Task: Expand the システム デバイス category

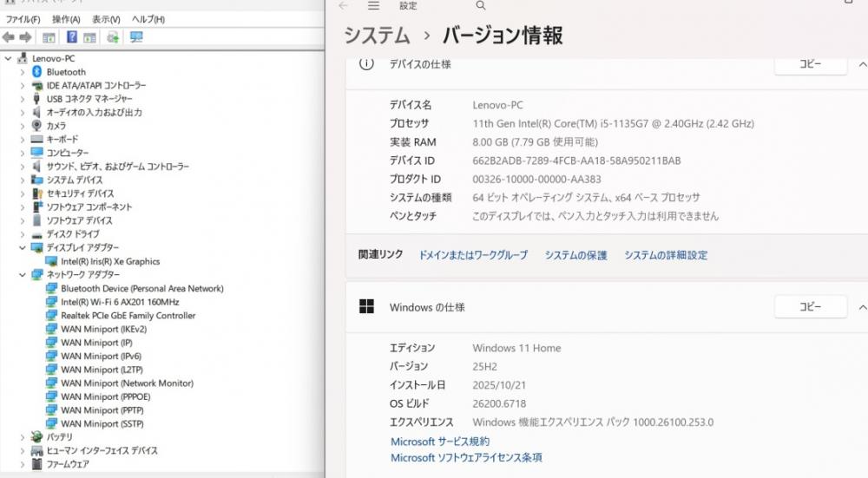Action: pyautogui.click(x=23, y=180)
